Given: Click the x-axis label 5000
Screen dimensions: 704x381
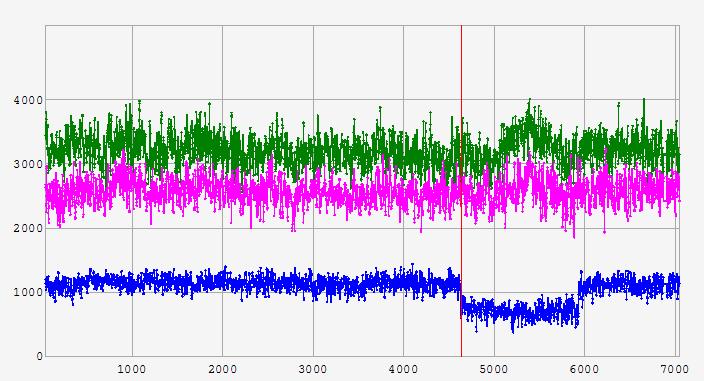Looking at the screenshot, I should 494,369.
